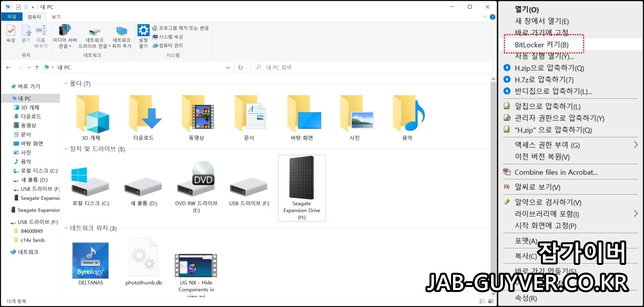Collapse the ribbon with the chevron
The height and width of the screenshot is (307, 644).
[x=484, y=17]
